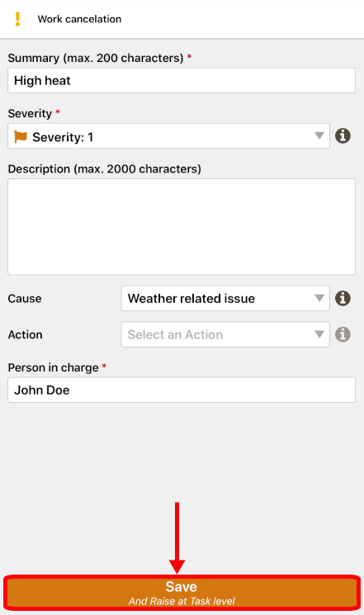This screenshot has width=364, height=615.
Task: Click the Action info icon
Action: pyautogui.click(x=343, y=334)
